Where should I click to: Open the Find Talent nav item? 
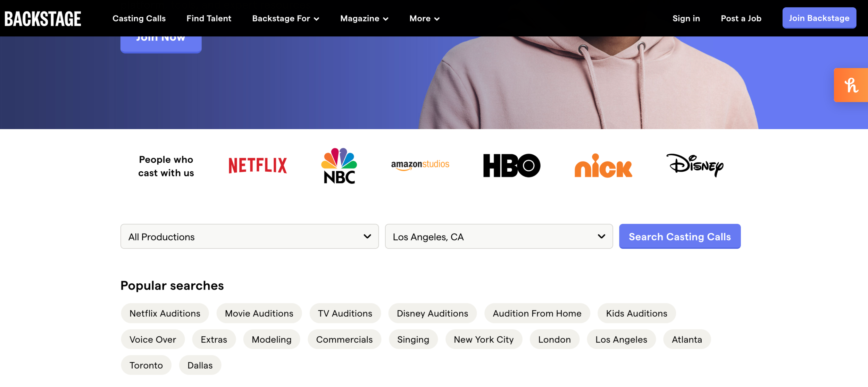point(209,18)
